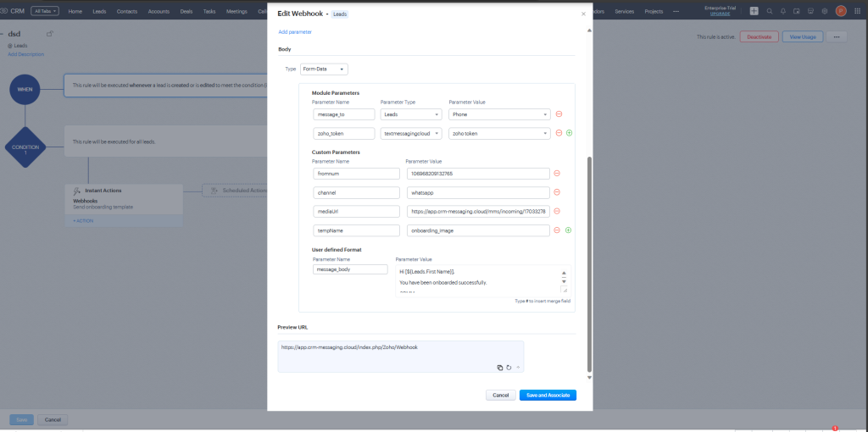
Task: Go to the Services tab
Action: [625, 11]
